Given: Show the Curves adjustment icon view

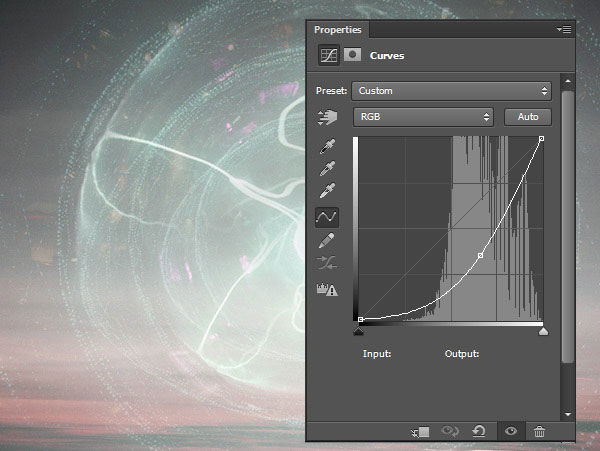Looking at the screenshot, I should pyautogui.click(x=328, y=57).
